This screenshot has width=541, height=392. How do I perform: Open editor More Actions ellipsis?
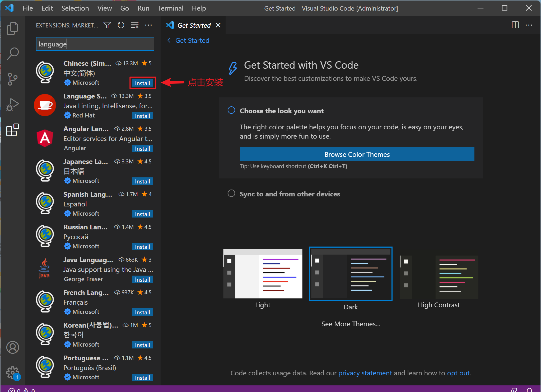tap(529, 25)
